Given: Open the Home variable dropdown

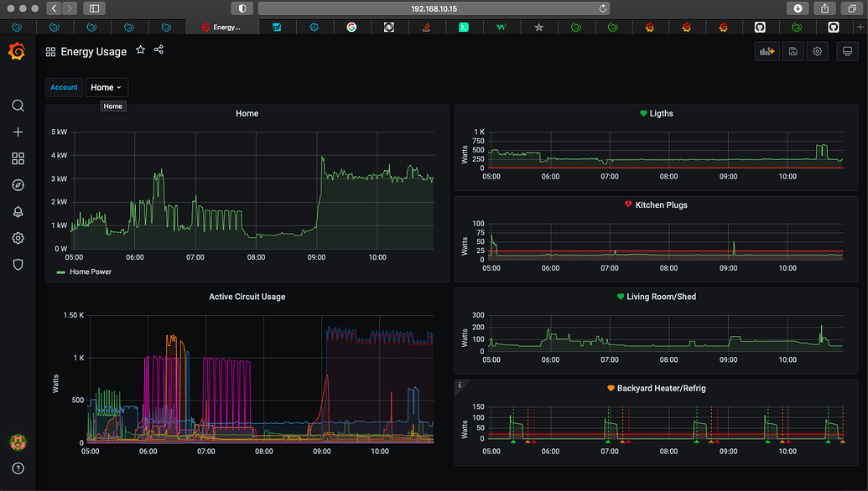Looking at the screenshot, I should pos(106,87).
